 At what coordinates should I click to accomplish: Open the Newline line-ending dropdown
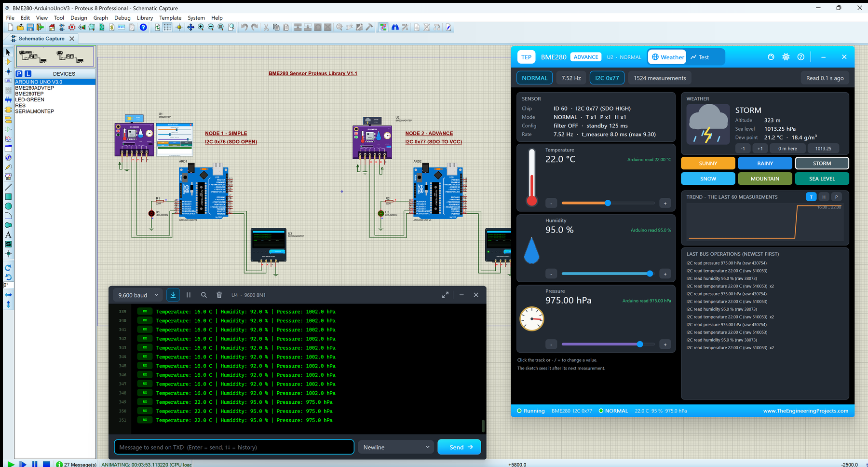395,447
